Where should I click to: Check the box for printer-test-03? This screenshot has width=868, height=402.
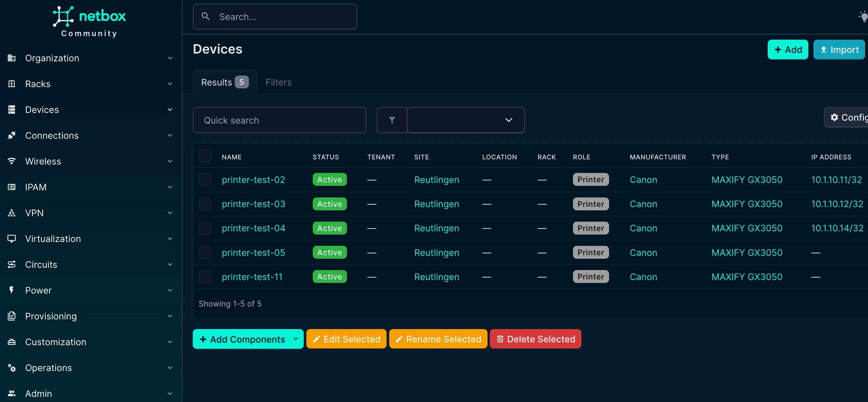tap(205, 204)
